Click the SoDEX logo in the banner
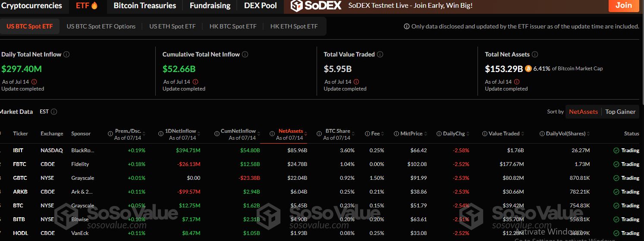Image resolution: width=644 pixels, height=241 pixels. (316, 6)
